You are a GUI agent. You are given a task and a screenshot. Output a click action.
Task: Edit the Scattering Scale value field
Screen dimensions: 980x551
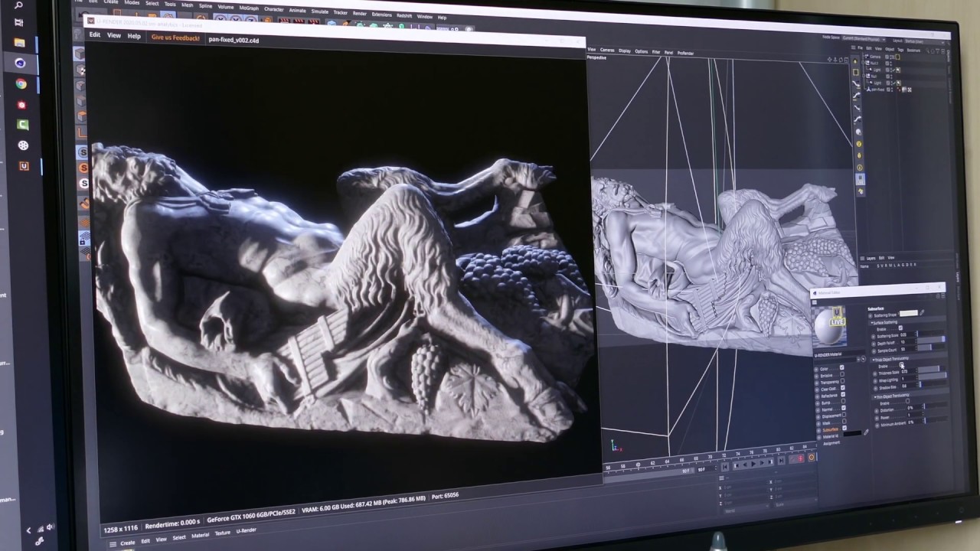(907, 334)
